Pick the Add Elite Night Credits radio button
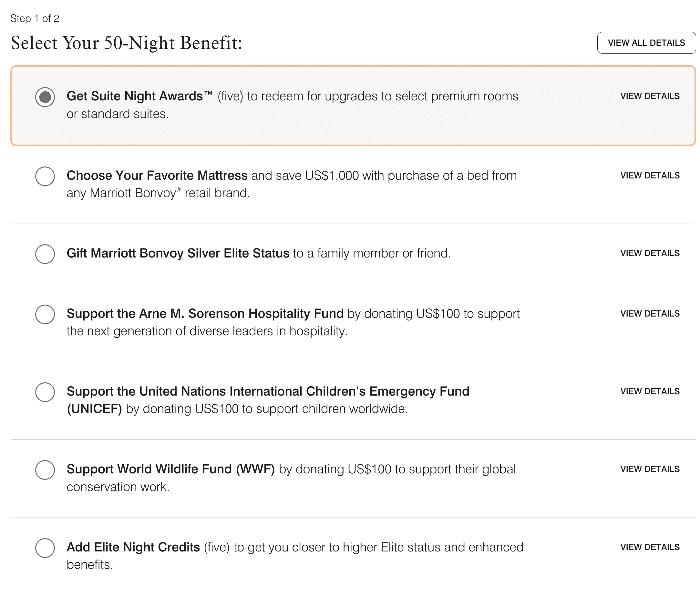This screenshot has width=700, height=595. (x=45, y=548)
